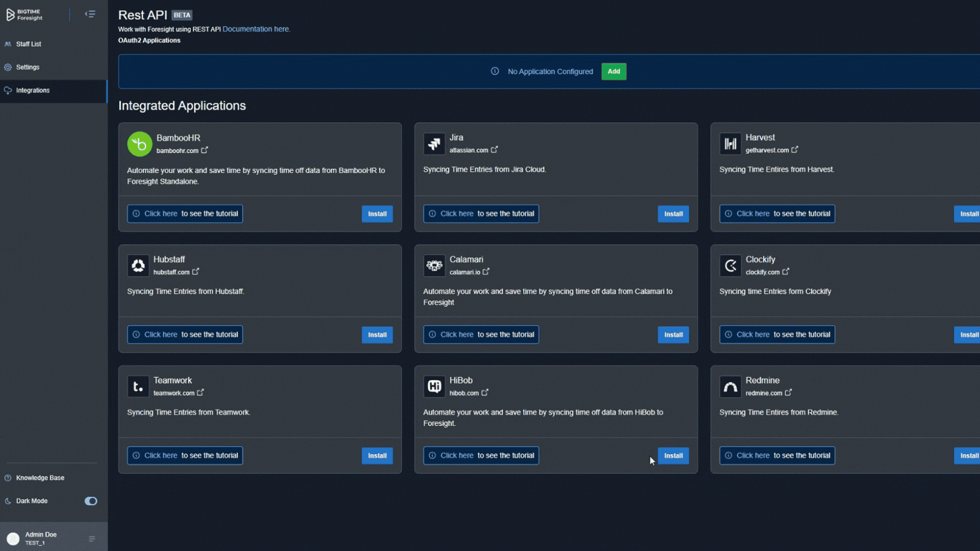Click the Calamari logo icon

tap(434, 266)
